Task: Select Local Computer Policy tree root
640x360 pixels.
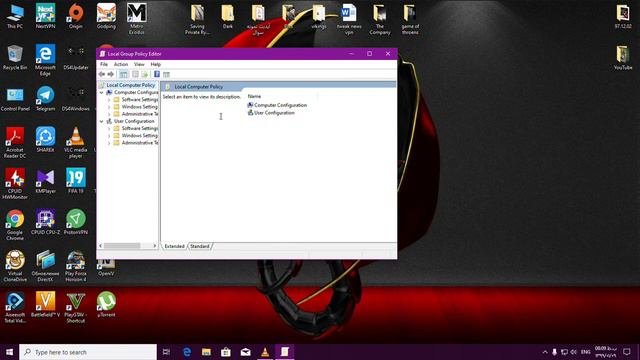Action: pyautogui.click(x=131, y=85)
